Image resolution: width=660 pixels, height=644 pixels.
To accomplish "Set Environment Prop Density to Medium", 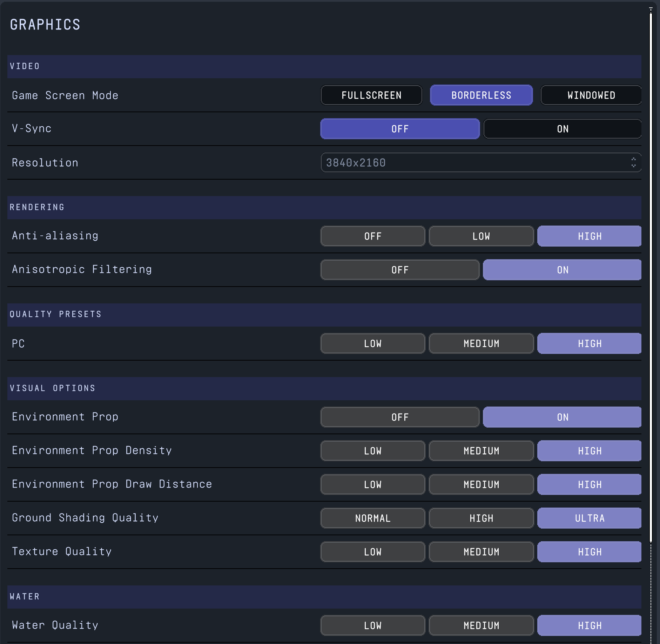I will click(481, 451).
